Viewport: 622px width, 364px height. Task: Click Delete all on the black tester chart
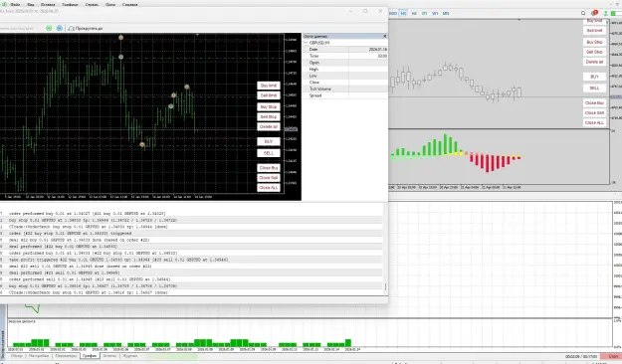[x=269, y=127]
